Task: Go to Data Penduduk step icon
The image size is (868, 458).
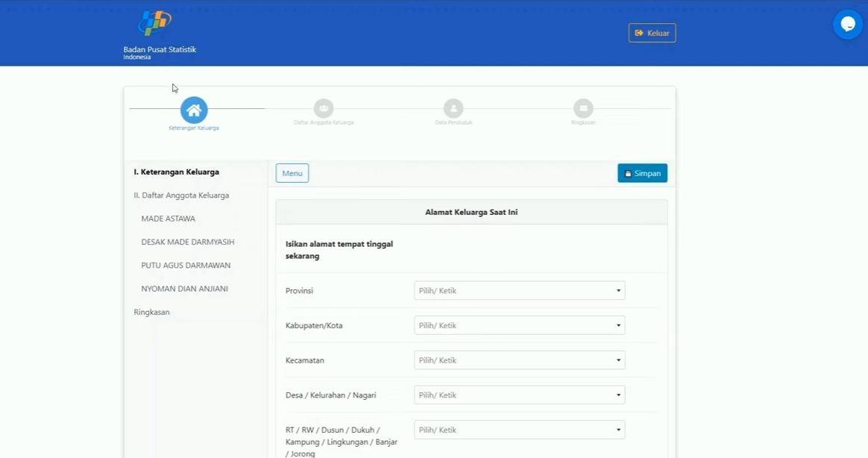Action: coord(453,108)
